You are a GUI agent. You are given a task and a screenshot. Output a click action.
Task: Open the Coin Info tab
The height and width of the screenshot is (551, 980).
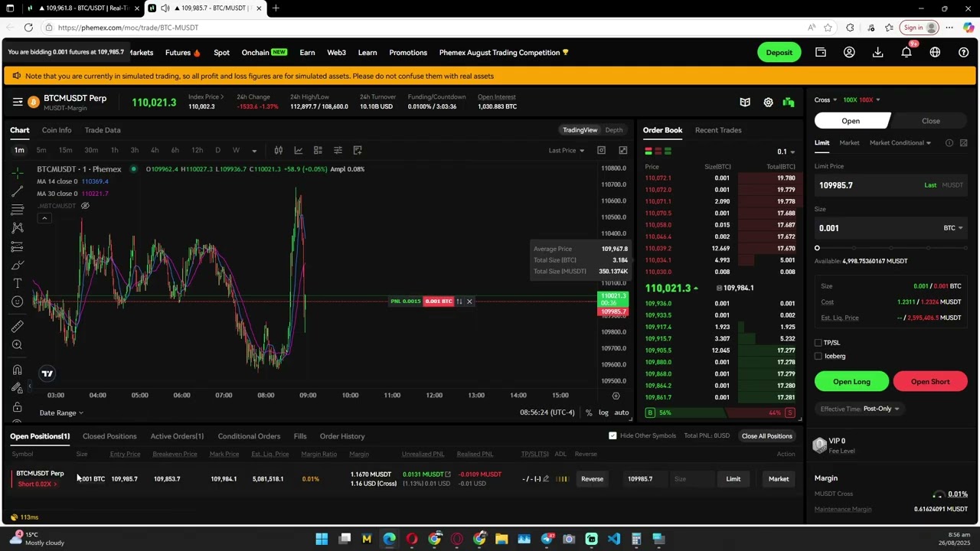57,130
